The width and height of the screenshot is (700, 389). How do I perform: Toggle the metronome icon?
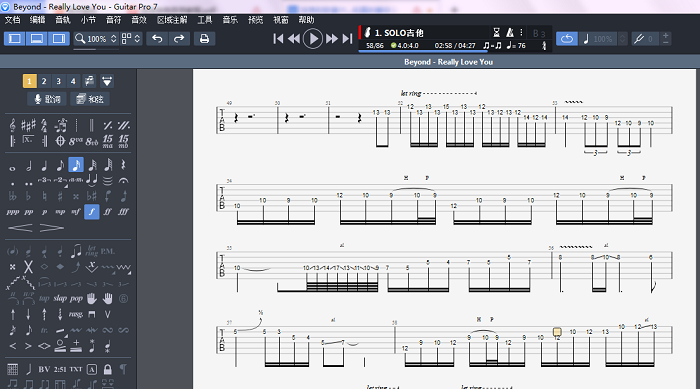click(509, 33)
